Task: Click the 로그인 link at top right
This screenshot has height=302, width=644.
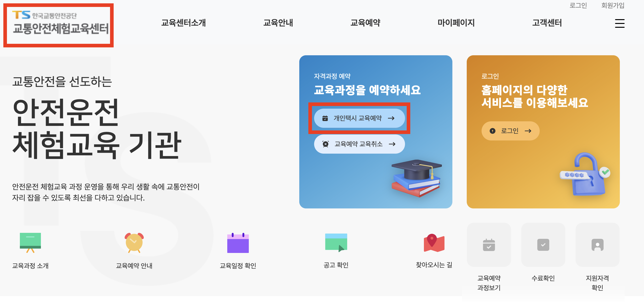Action: (578, 5)
